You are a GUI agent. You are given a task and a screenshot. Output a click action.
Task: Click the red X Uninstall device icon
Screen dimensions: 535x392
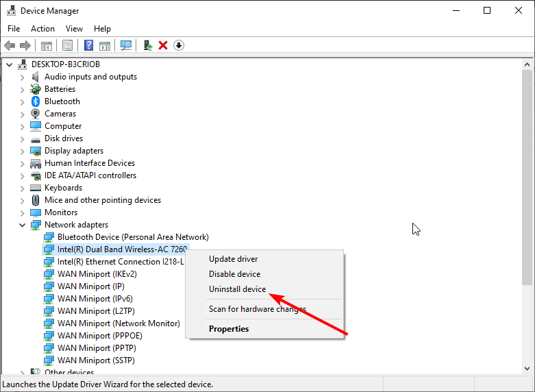163,45
